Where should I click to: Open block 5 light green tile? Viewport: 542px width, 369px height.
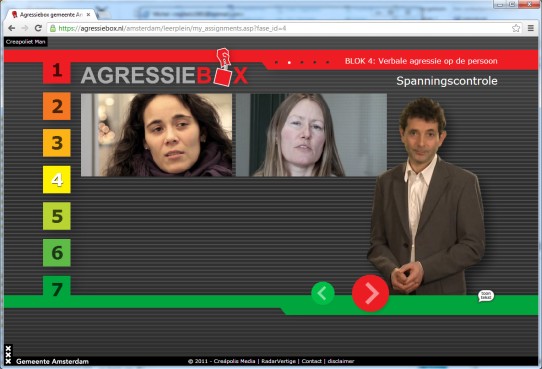57,216
